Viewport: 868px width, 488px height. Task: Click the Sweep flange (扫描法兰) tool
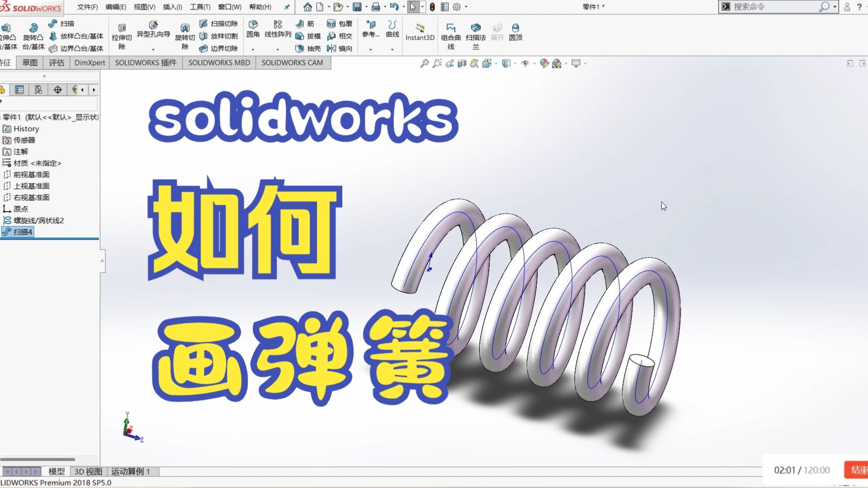(475, 36)
